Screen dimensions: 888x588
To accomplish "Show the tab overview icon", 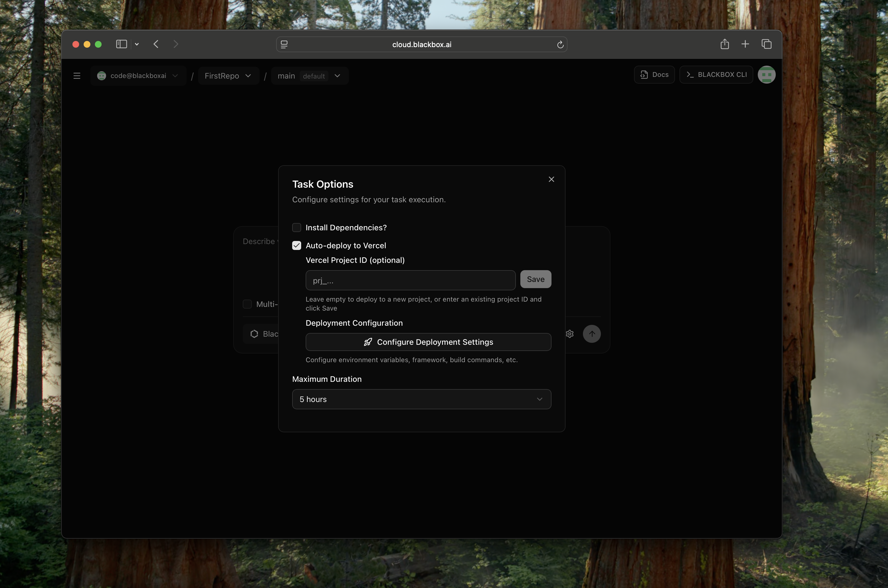I will (x=766, y=44).
